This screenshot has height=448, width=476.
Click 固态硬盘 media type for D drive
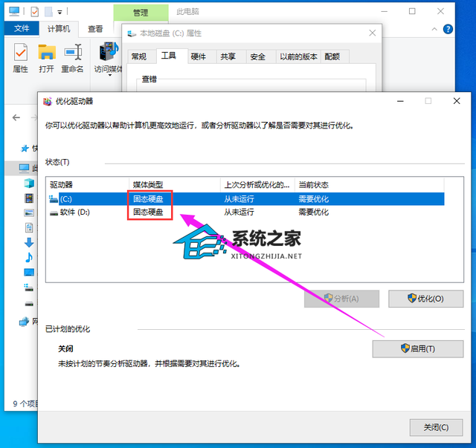(148, 212)
